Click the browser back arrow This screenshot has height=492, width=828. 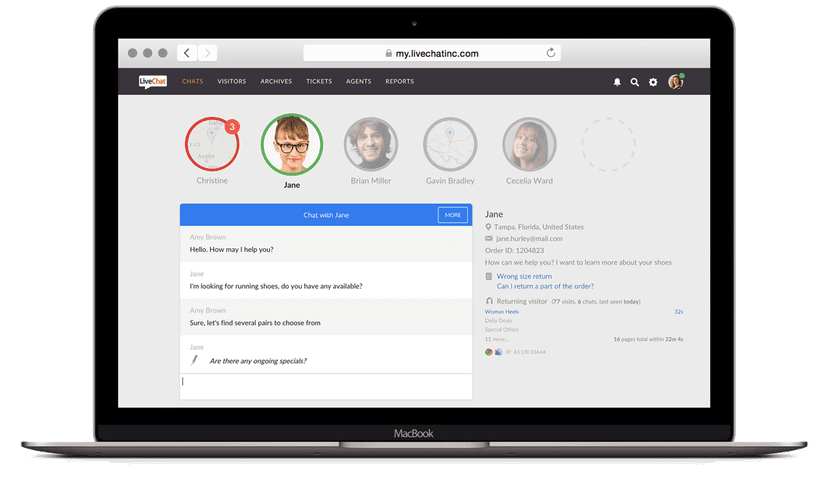tap(187, 53)
